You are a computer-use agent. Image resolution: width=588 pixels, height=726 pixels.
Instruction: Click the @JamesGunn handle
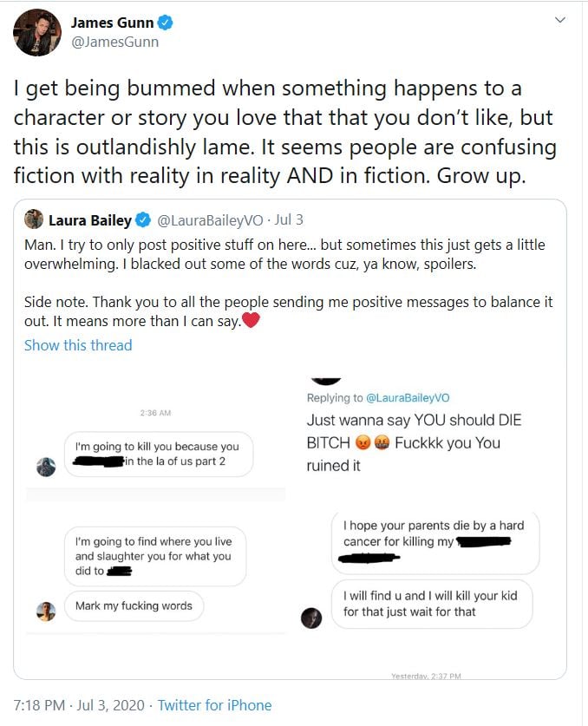tap(115, 42)
